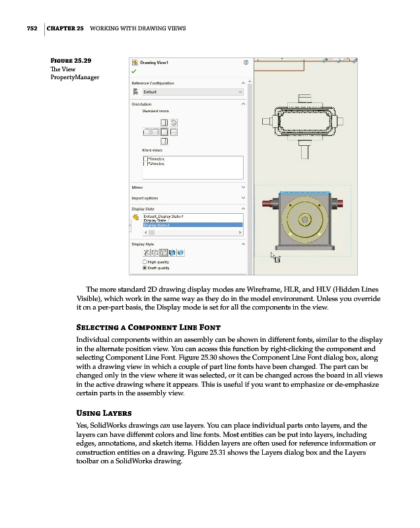Screen dimensions: 420x528
Task: Pick the Shaded display style icon
Action: click(x=180, y=252)
